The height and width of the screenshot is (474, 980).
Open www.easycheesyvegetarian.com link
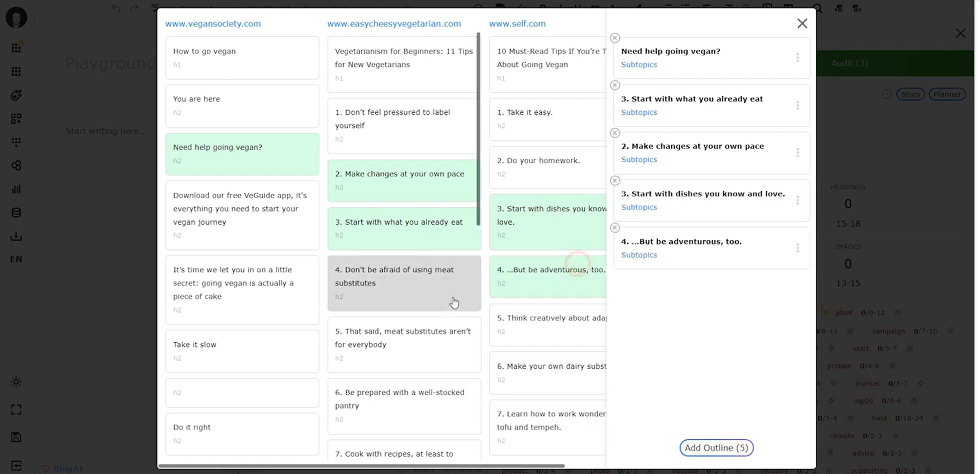(394, 23)
